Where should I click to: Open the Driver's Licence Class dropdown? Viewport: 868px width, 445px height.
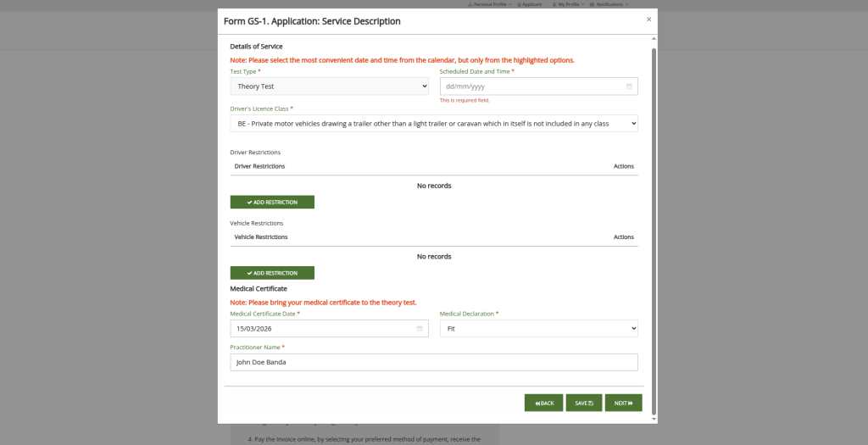pos(433,124)
